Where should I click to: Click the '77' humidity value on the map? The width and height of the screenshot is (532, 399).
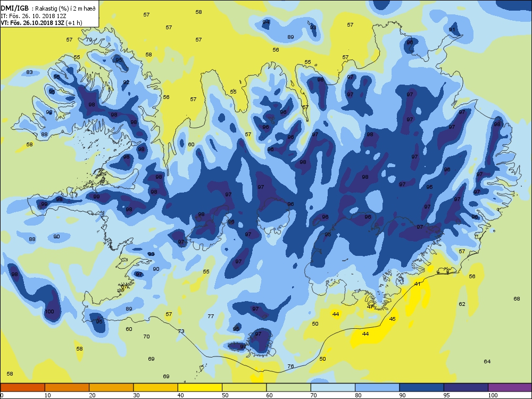pos(211,316)
